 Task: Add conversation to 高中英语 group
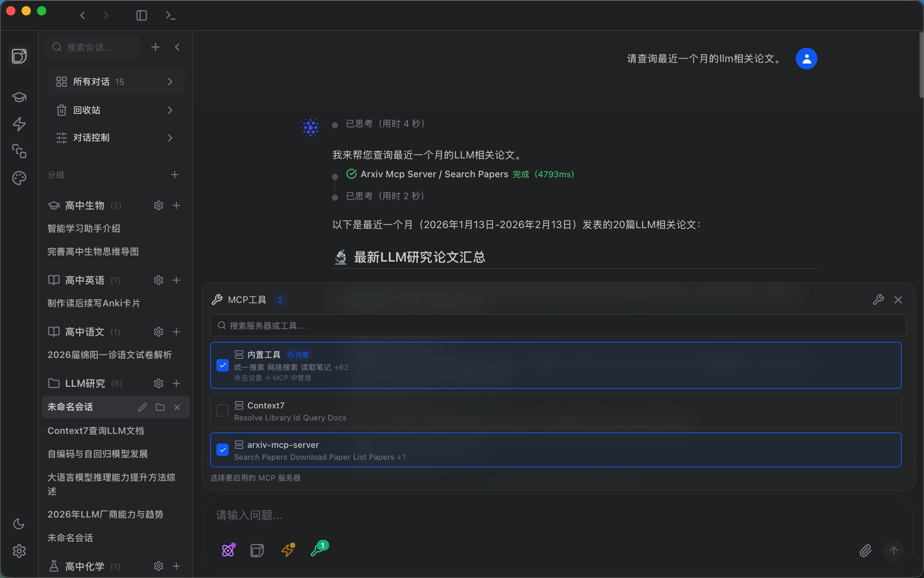[176, 280]
